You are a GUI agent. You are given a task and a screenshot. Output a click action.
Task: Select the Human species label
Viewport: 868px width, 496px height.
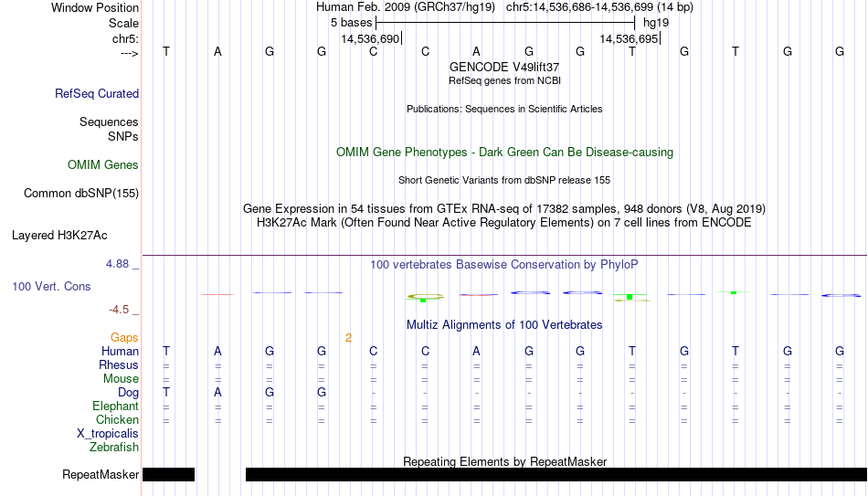(x=120, y=352)
